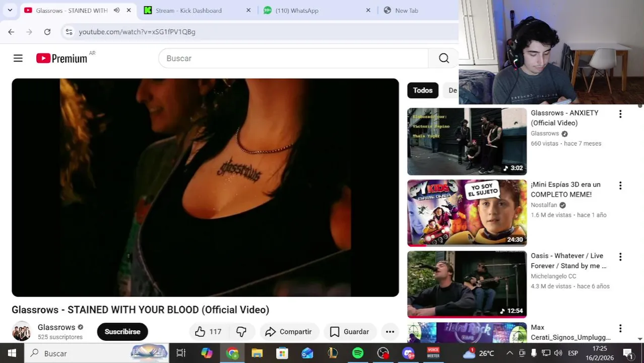Close the Glassrows YouTube tab
644x363 pixels.
coord(128,10)
